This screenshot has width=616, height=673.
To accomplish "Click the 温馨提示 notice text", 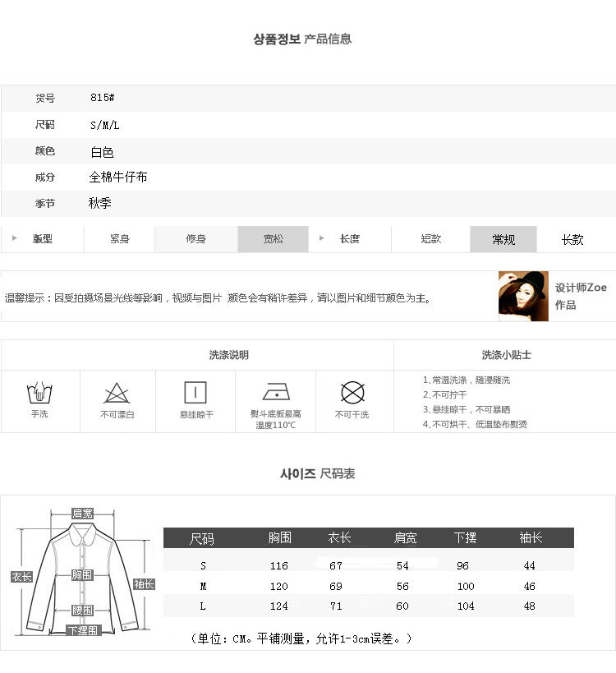I will tap(218, 297).
